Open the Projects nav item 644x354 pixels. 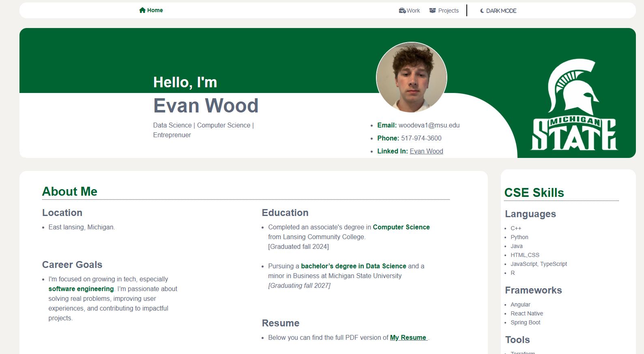448,11
